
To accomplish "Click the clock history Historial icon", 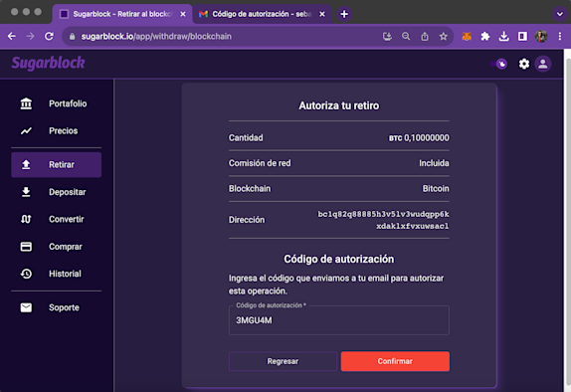I will (x=26, y=274).
